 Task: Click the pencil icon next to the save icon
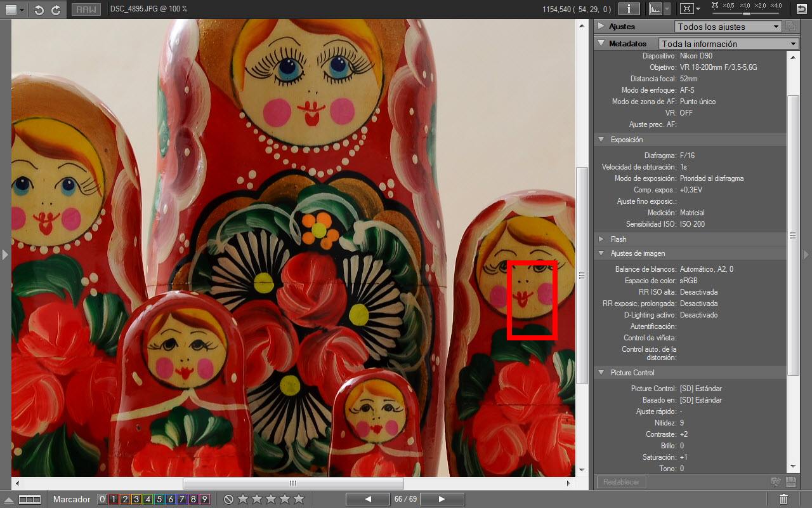click(x=775, y=482)
